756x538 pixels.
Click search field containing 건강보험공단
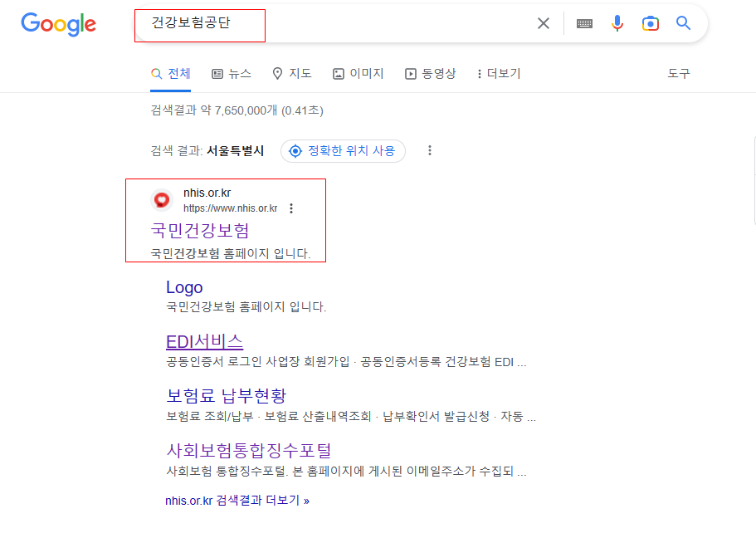click(335, 23)
